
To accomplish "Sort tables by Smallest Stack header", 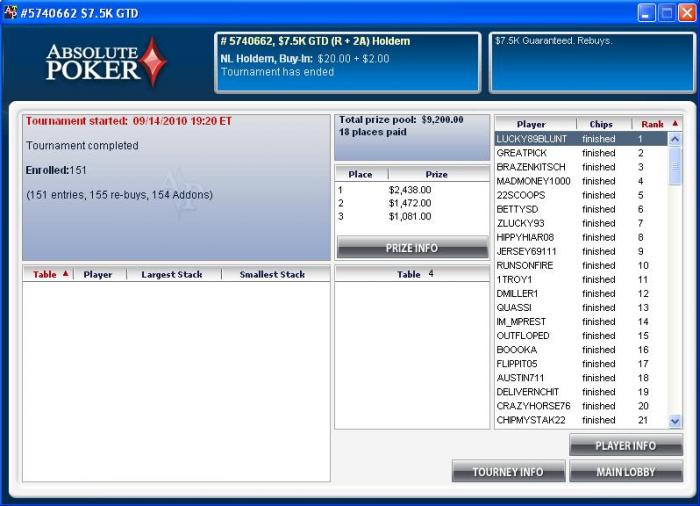I will 272,274.
